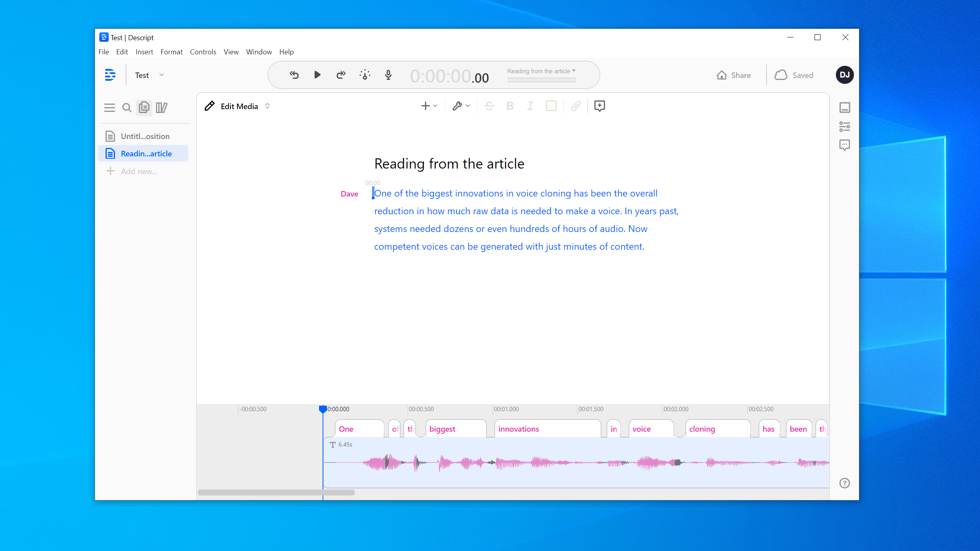Open the Controls menu

pyautogui.click(x=203, y=52)
